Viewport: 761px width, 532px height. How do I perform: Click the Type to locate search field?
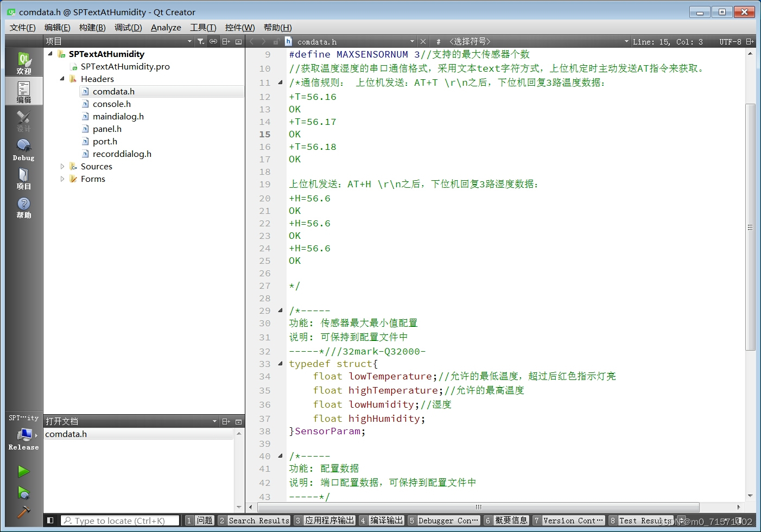(120, 520)
